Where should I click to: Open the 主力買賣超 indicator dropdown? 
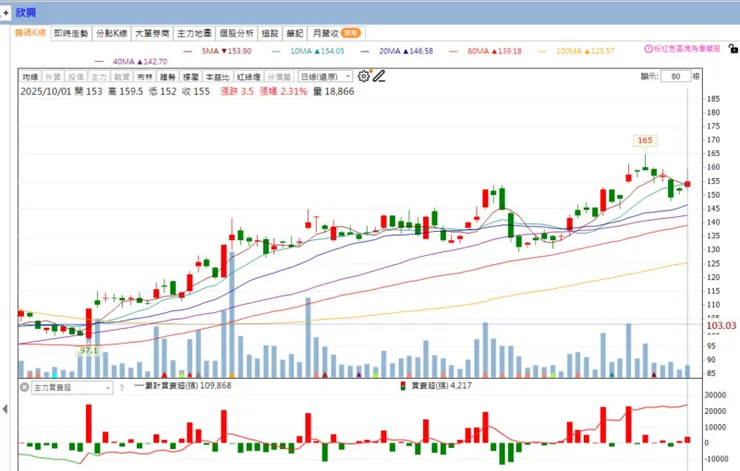(72, 388)
